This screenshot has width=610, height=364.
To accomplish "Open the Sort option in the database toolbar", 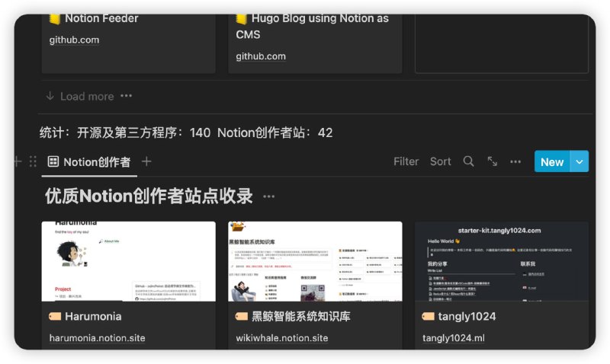I will point(441,161).
